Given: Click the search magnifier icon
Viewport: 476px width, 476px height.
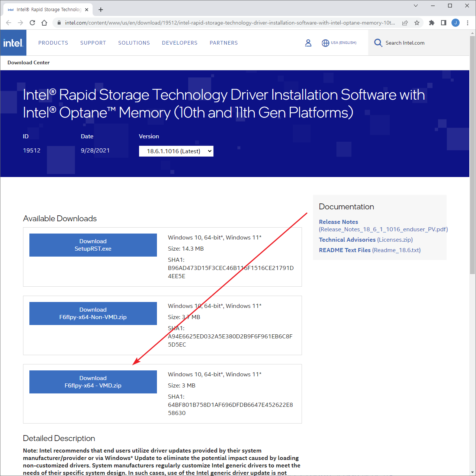Looking at the screenshot, I should [x=378, y=43].
